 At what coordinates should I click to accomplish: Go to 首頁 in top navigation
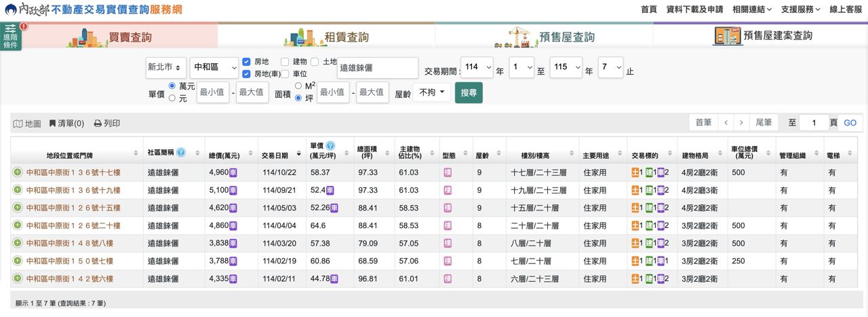click(648, 10)
